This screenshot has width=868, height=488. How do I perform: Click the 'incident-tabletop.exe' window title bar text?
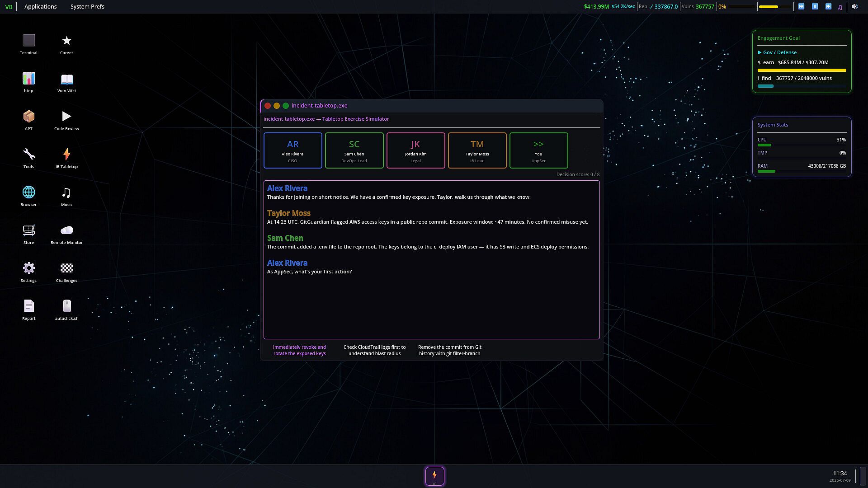tap(319, 106)
